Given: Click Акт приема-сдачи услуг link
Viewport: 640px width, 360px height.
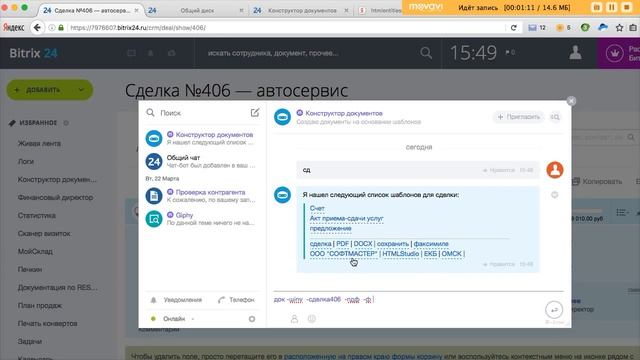Looking at the screenshot, I should tap(347, 218).
